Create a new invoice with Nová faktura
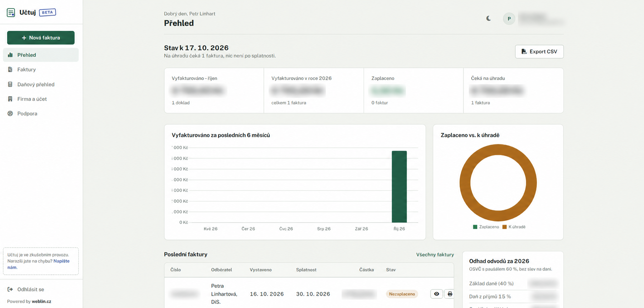 coord(41,38)
